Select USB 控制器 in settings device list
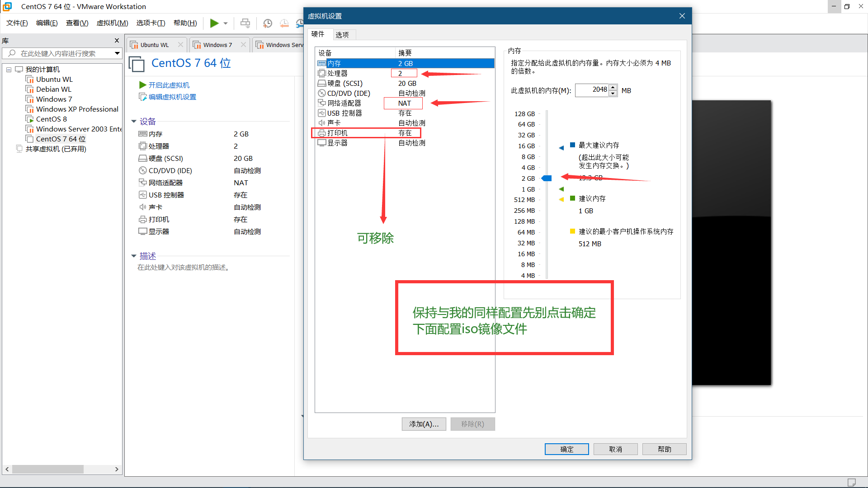The height and width of the screenshot is (488, 868). coord(405,113)
